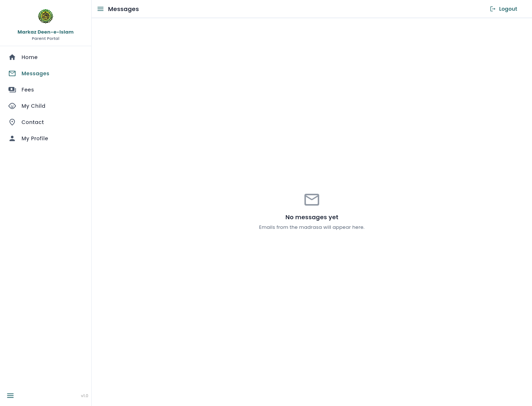Screen dimensions: 532x406
Task: Click the Markaz Deen-e-Islam logo emblem
Action: pos(45,16)
